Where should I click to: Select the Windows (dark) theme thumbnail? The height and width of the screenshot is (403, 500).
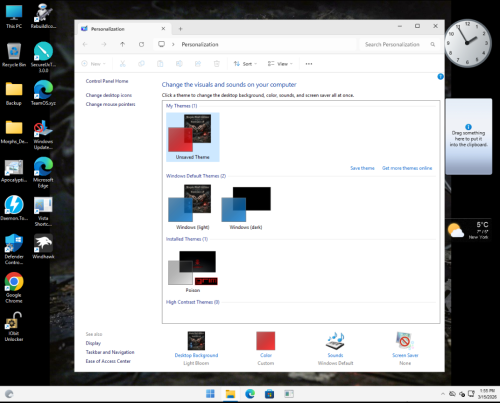click(x=246, y=208)
